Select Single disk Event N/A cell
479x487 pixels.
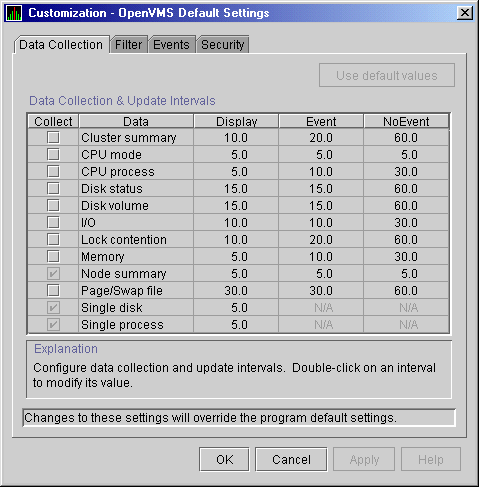[321, 307]
